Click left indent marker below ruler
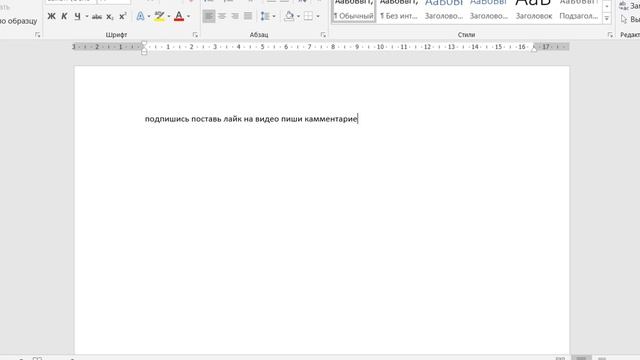Screen dimensions: 640x360 [x=144, y=52]
